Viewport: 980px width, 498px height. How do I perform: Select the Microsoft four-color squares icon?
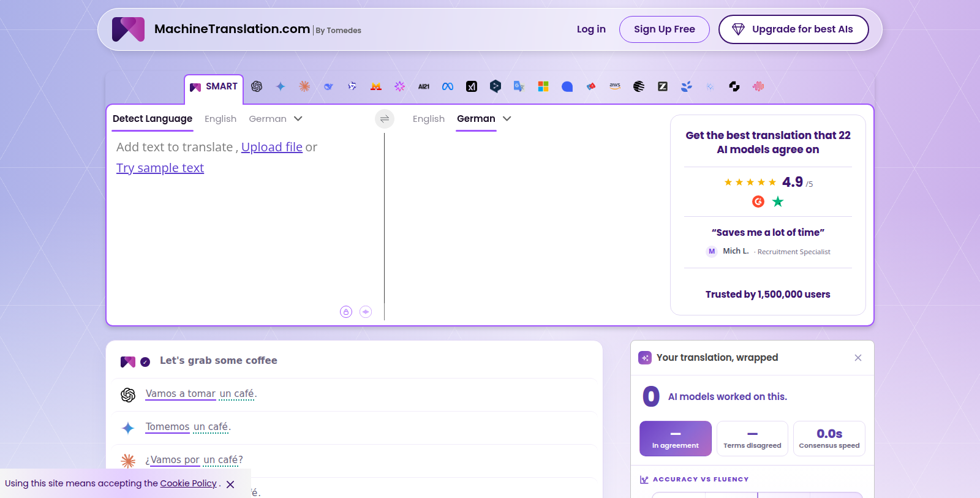[x=543, y=86]
